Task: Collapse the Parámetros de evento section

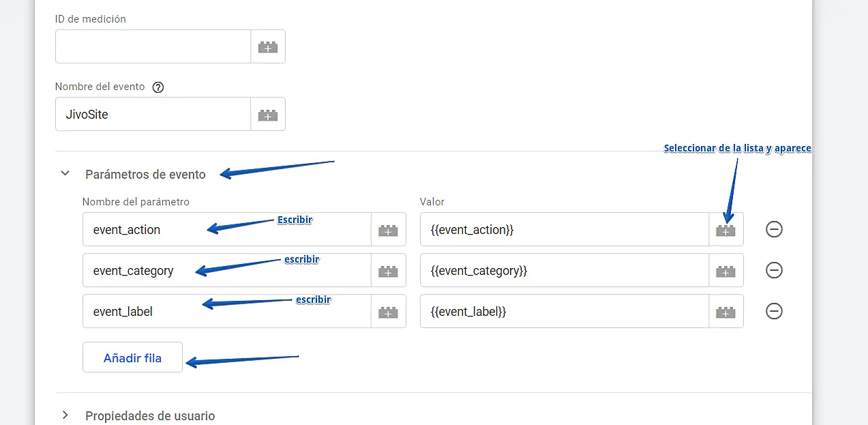Action: tap(65, 174)
